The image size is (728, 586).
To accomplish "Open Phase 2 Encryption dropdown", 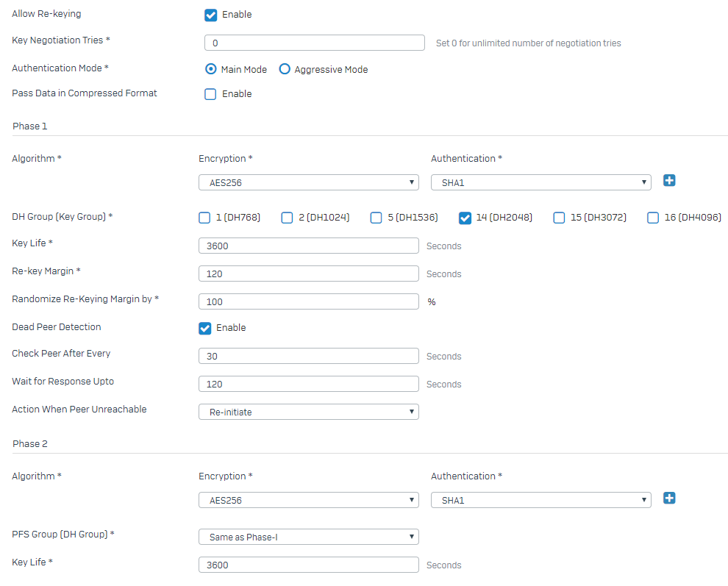I will pos(309,500).
